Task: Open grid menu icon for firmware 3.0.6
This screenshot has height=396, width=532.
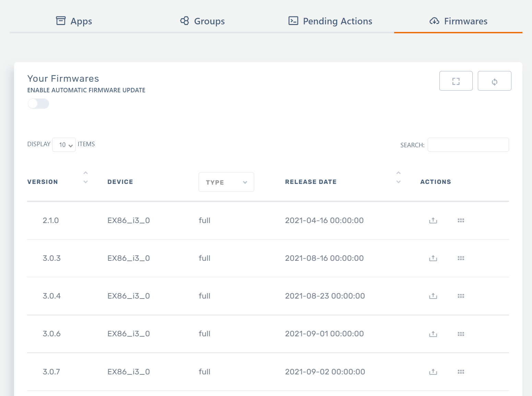Action: point(461,334)
